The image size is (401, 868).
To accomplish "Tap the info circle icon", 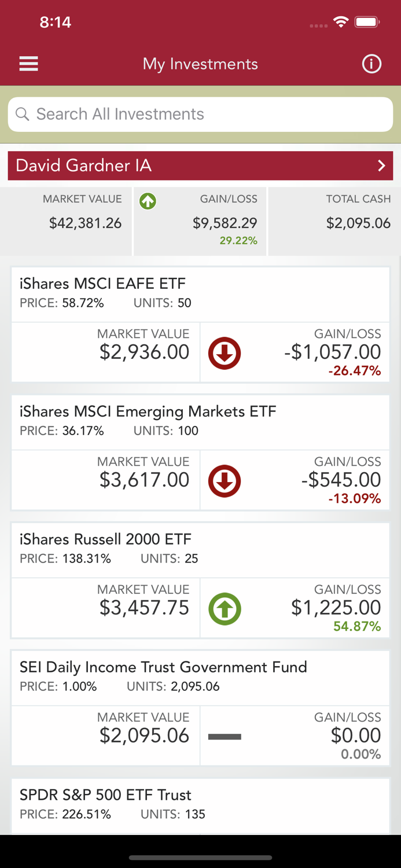I will (371, 64).
